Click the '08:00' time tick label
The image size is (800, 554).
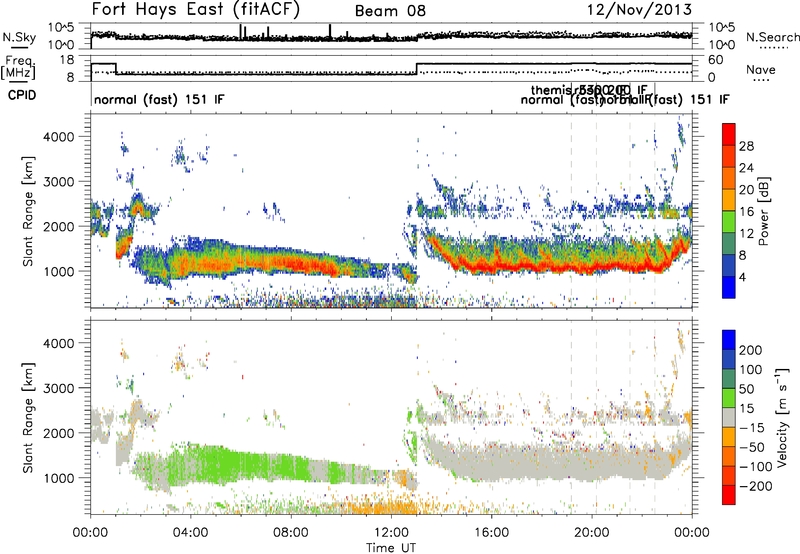291,533
